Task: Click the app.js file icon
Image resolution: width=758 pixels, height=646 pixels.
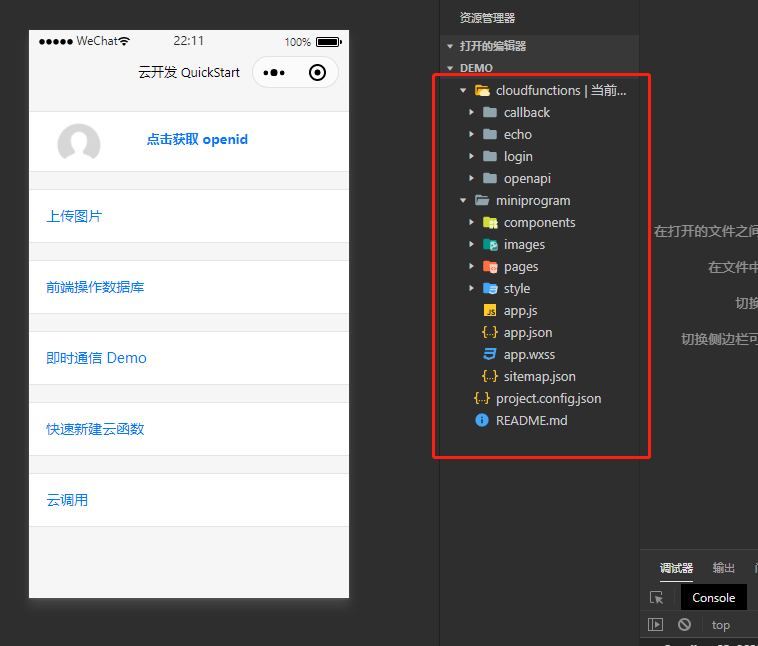Action: [490, 311]
